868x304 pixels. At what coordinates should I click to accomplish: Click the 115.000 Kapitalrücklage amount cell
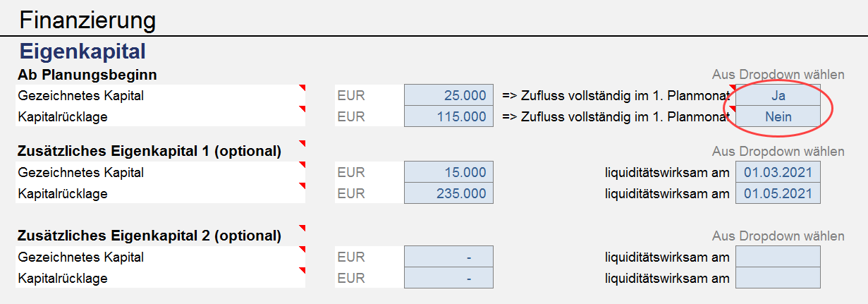pyautogui.click(x=448, y=116)
